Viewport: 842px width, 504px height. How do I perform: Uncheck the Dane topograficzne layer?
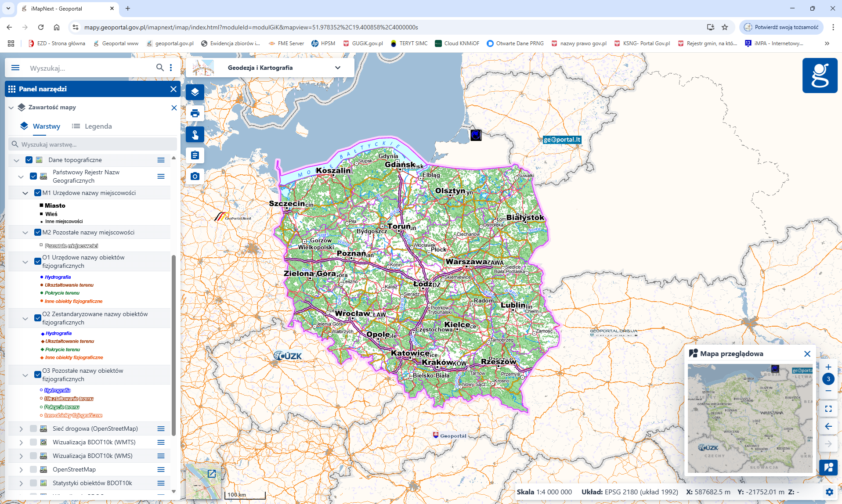click(x=29, y=160)
